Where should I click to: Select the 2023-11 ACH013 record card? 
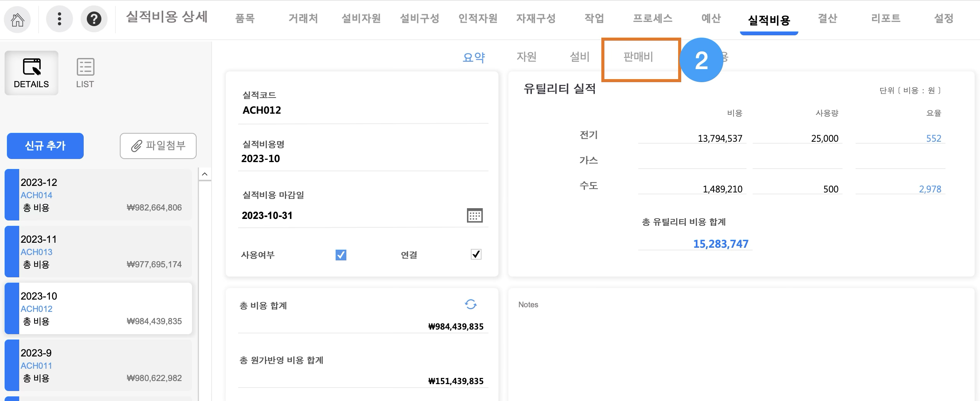coord(98,252)
